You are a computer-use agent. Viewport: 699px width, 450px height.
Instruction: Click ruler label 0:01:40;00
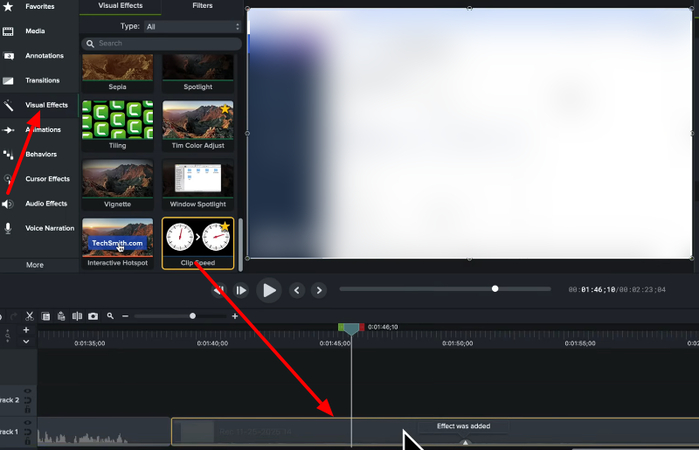click(212, 343)
